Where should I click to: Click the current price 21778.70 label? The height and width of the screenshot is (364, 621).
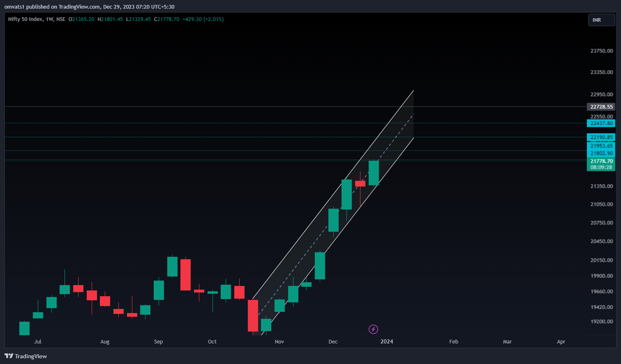(601, 161)
